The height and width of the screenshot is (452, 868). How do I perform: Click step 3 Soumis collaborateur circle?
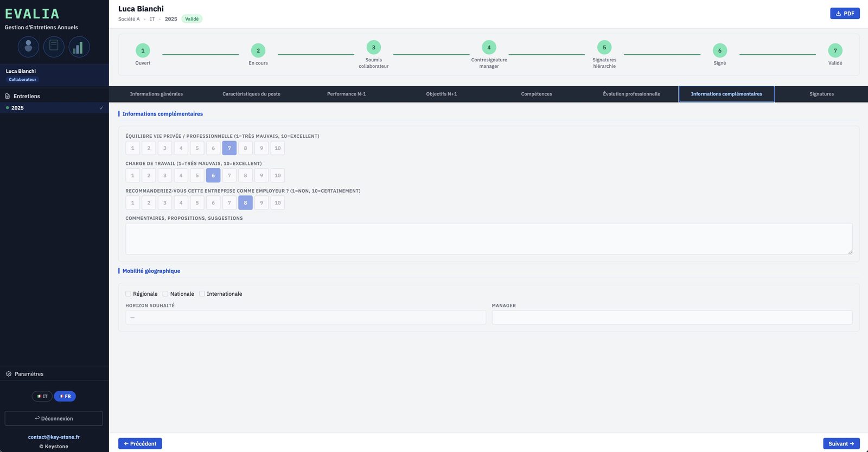[x=374, y=47]
